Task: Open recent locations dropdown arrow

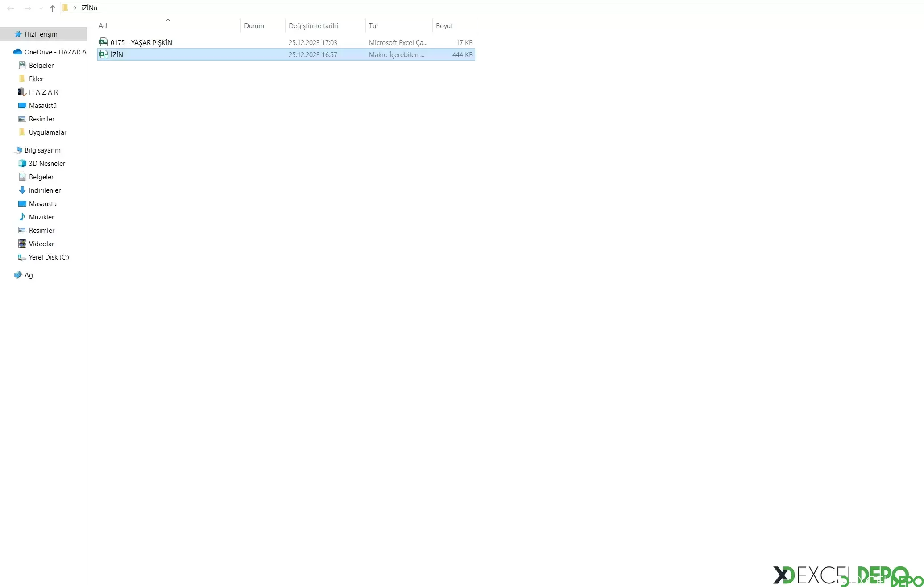Action: click(41, 8)
